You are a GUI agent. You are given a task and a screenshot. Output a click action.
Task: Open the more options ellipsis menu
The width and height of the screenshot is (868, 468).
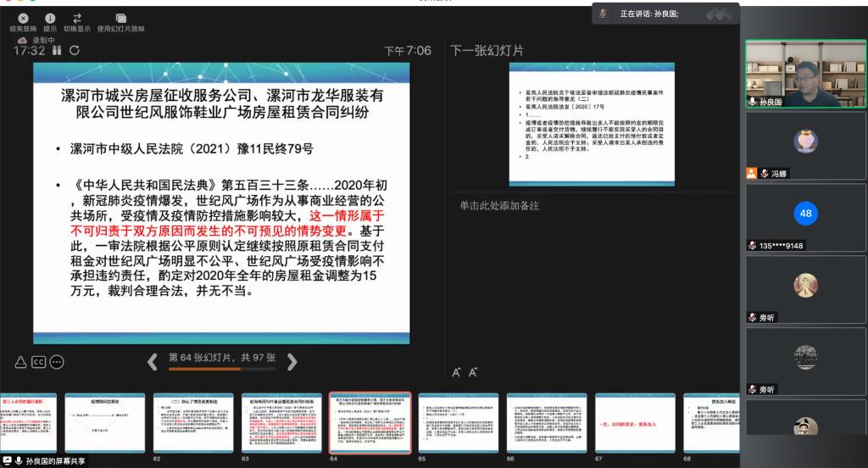[x=57, y=362]
